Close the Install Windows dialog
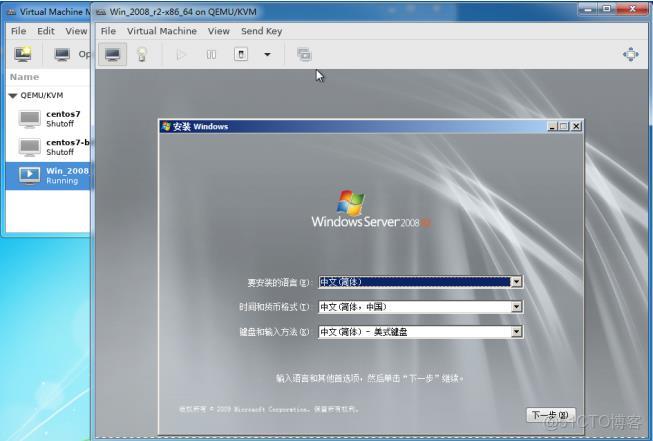653x441 pixels. coord(576,126)
